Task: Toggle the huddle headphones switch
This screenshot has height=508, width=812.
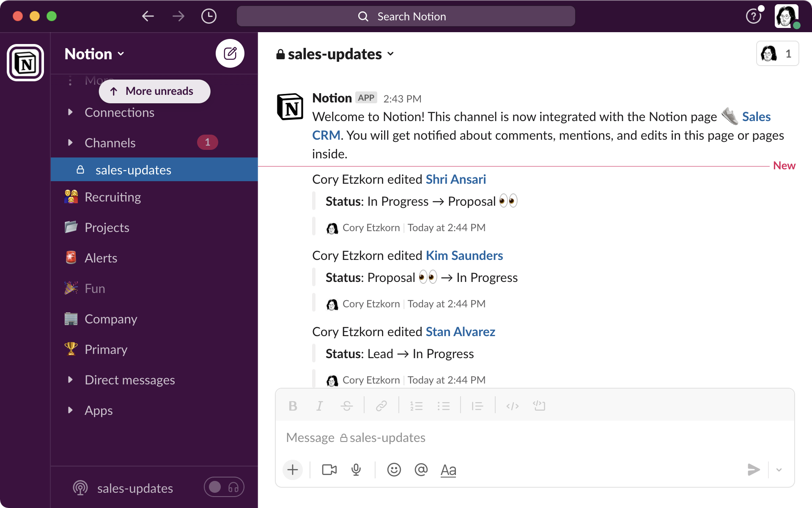Action: tap(224, 487)
